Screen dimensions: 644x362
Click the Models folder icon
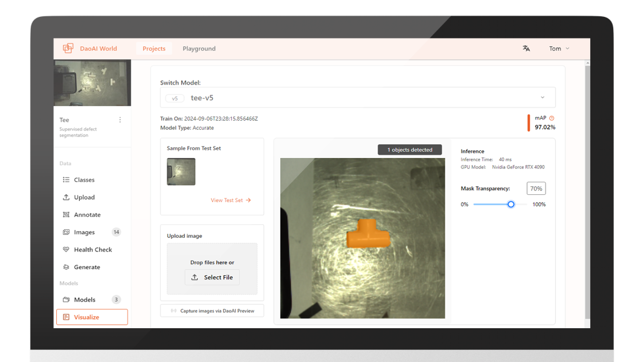[x=66, y=300]
